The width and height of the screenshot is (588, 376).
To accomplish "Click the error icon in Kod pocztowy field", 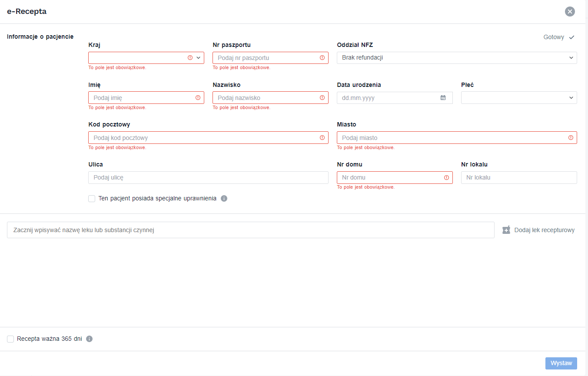I will [x=322, y=137].
